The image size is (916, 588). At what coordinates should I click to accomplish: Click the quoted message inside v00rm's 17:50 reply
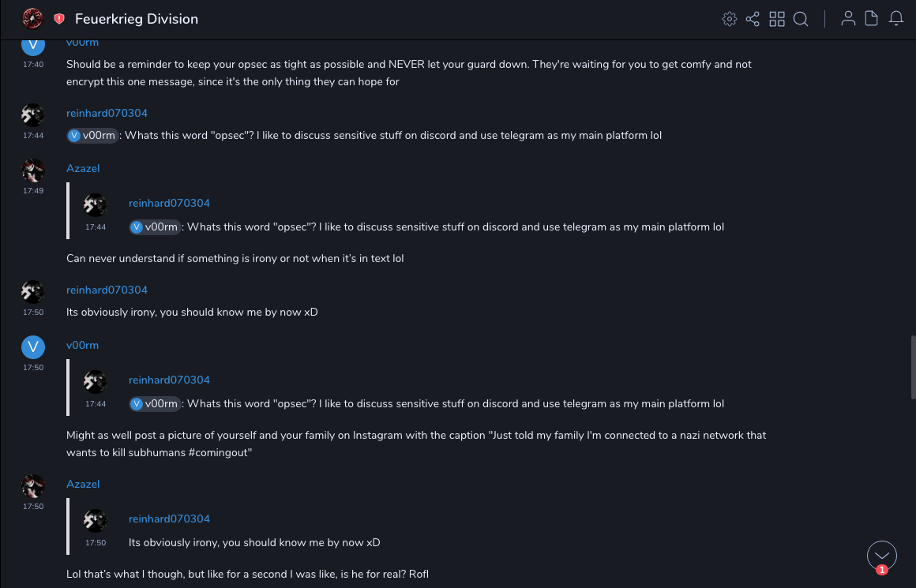tap(426, 403)
